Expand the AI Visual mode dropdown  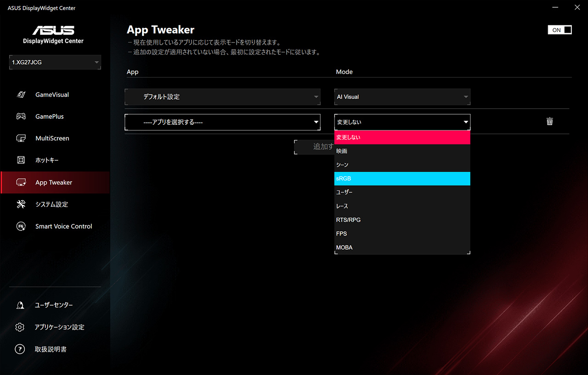(402, 97)
